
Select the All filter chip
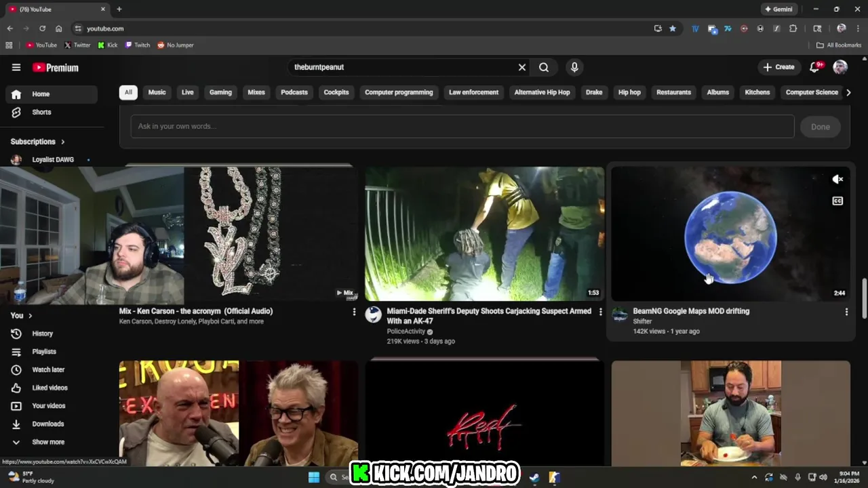coord(128,92)
